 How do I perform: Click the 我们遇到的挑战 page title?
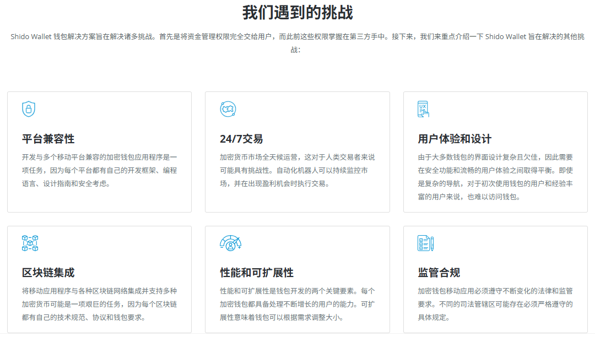[297, 13]
